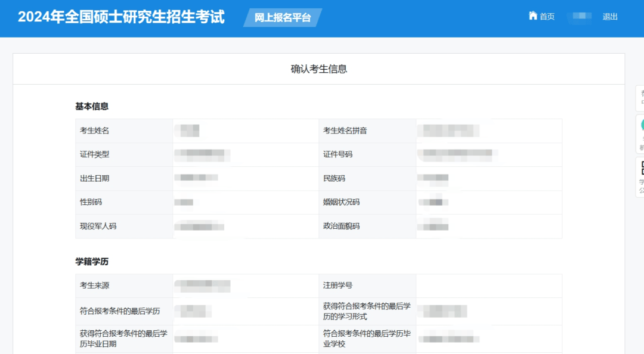Click the 考生来源 label cell
The image size is (644, 354).
[95, 286]
